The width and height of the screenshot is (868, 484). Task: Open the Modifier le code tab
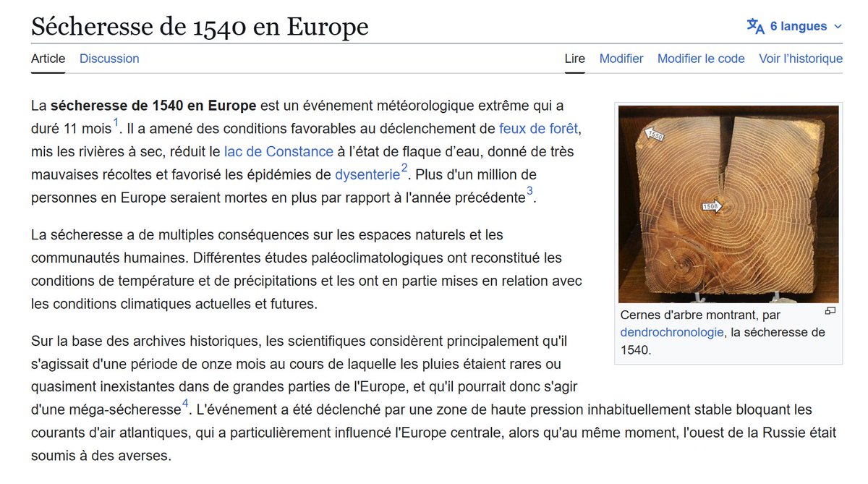[x=701, y=59]
